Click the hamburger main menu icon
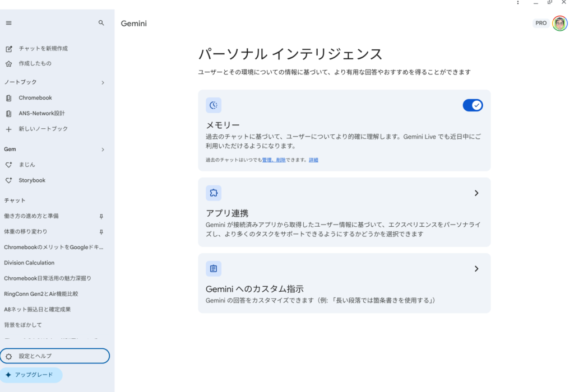574x392 pixels. tap(8, 23)
